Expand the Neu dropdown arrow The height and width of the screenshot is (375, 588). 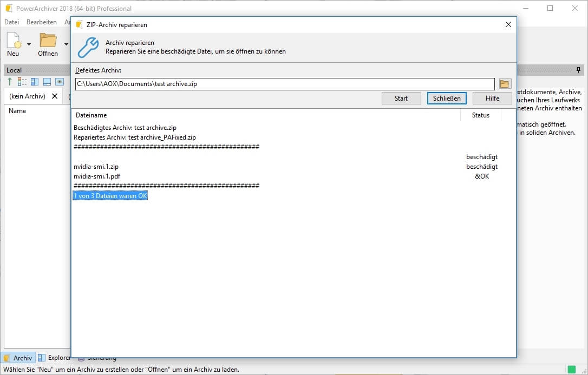[x=29, y=44]
